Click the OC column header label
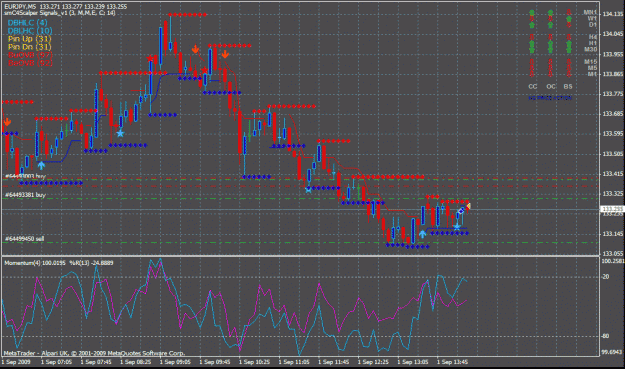The height and width of the screenshot is (369, 625). tap(551, 86)
